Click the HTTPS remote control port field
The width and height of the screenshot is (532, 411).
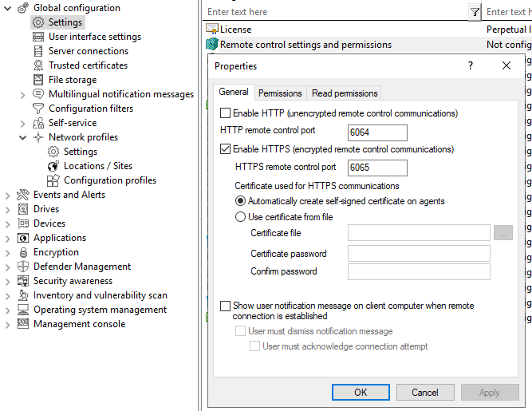377,168
